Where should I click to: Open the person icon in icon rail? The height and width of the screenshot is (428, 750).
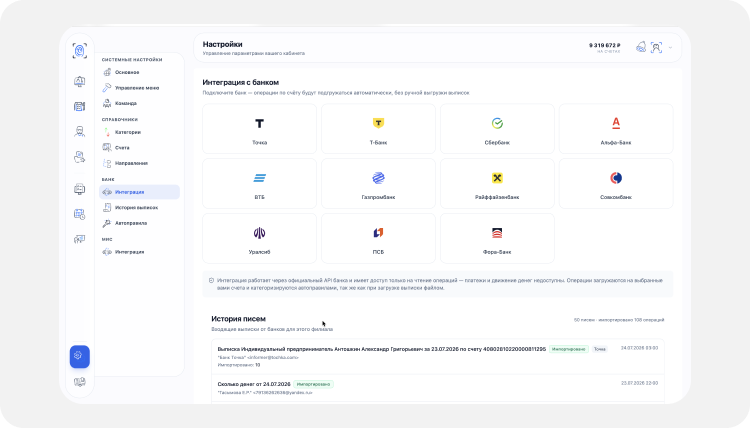[80, 132]
